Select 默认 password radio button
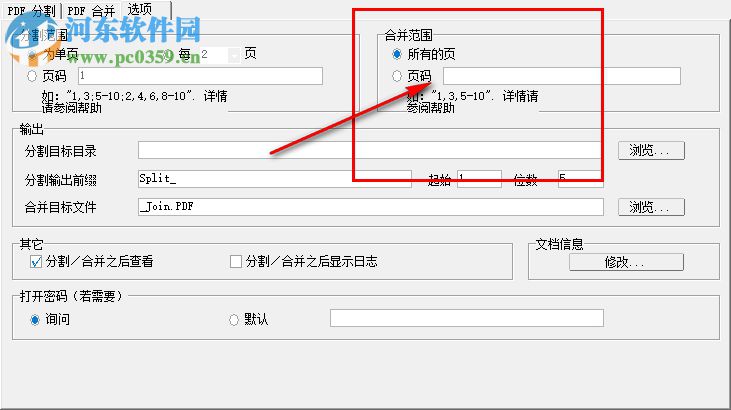The height and width of the screenshot is (410, 731). pyautogui.click(x=234, y=320)
